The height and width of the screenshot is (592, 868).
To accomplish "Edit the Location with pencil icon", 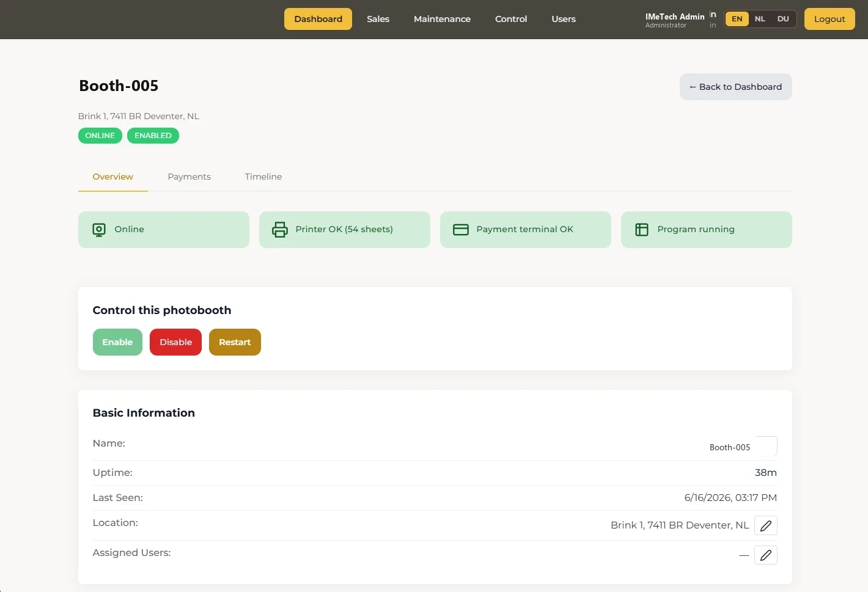I will pyautogui.click(x=766, y=525).
